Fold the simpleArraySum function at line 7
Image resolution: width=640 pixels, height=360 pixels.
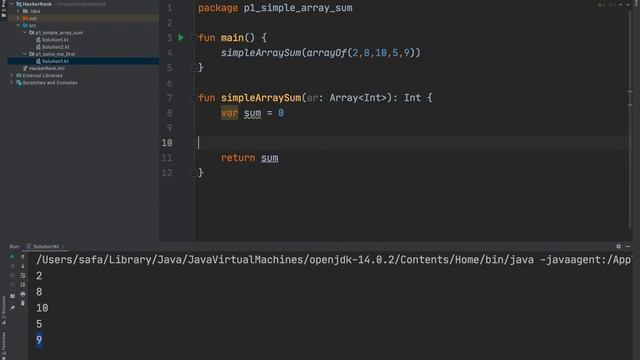(194, 98)
